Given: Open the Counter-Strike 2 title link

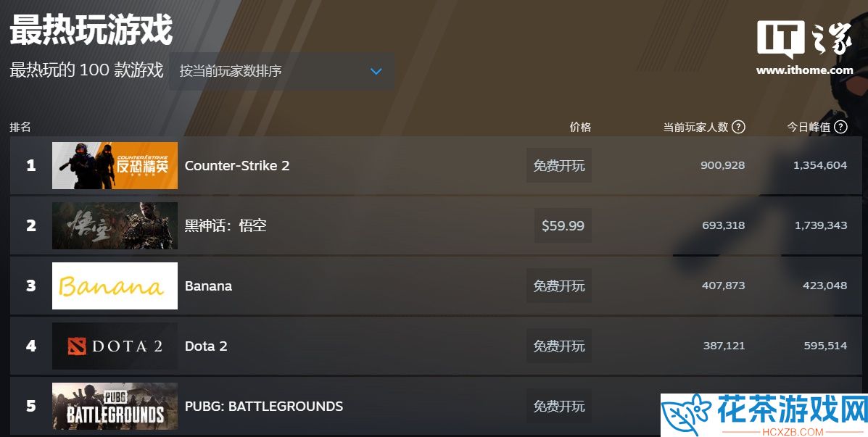Looking at the screenshot, I should click(237, 166).
